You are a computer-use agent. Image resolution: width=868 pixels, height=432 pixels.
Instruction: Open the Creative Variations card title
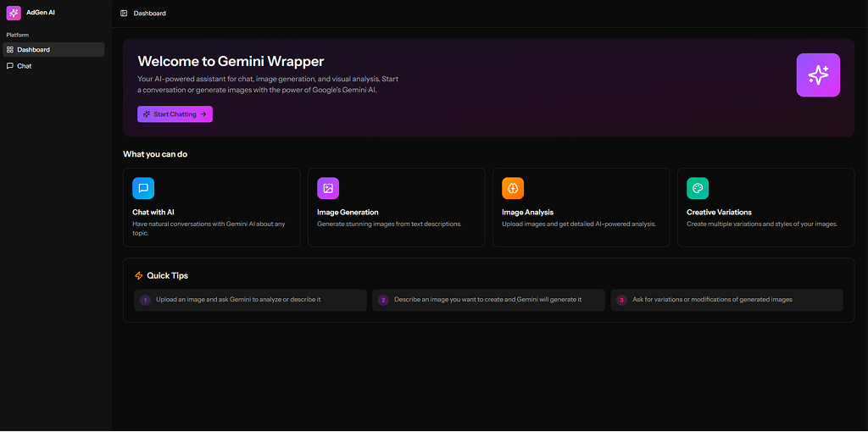[719, 213]
